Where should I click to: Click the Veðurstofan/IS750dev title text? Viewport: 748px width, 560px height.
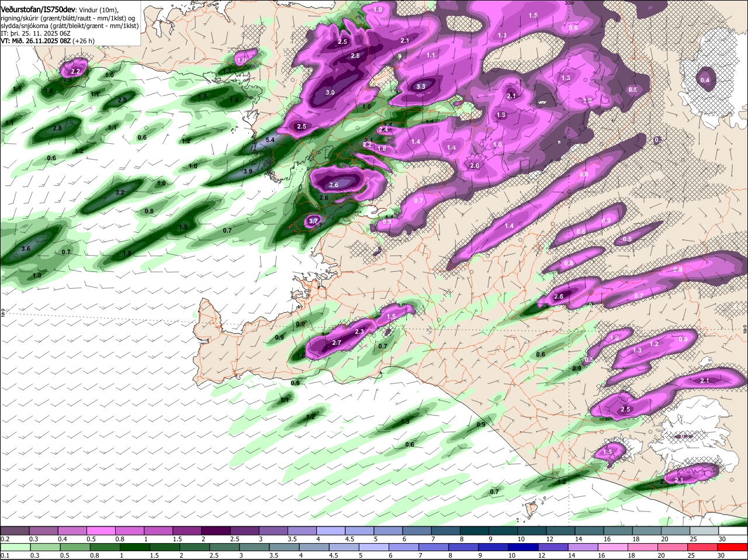(x=38, y=9)
